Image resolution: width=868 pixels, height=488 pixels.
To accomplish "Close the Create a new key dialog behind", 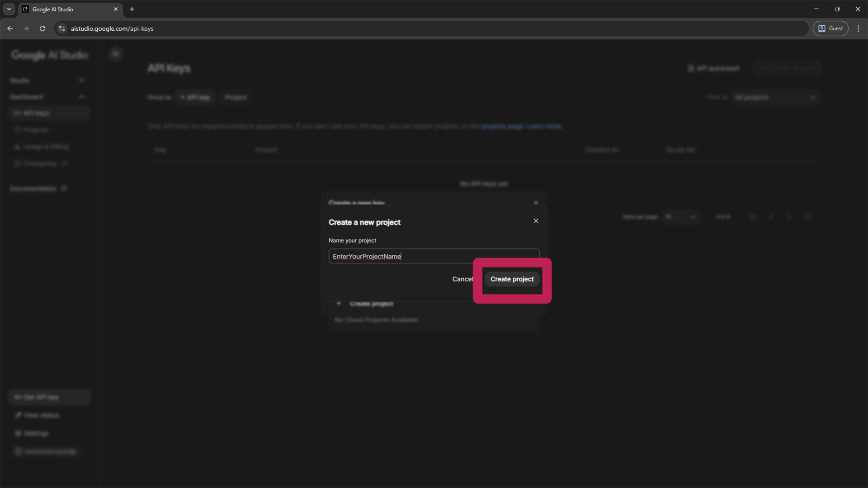I will (x=536, y=203).
